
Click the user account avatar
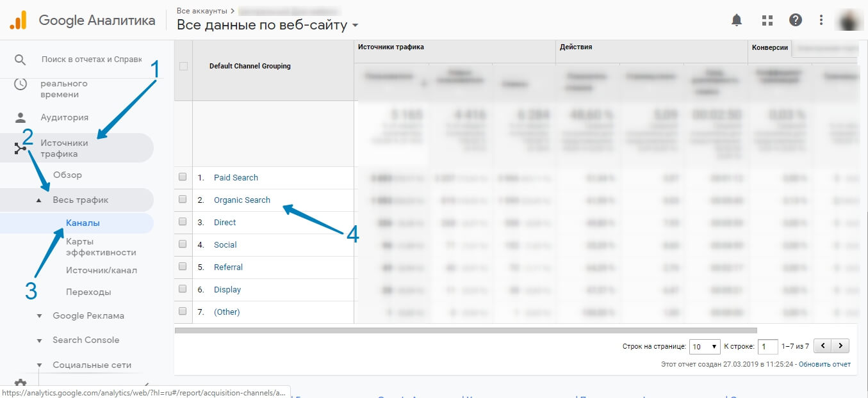click(x=849, y=20)
